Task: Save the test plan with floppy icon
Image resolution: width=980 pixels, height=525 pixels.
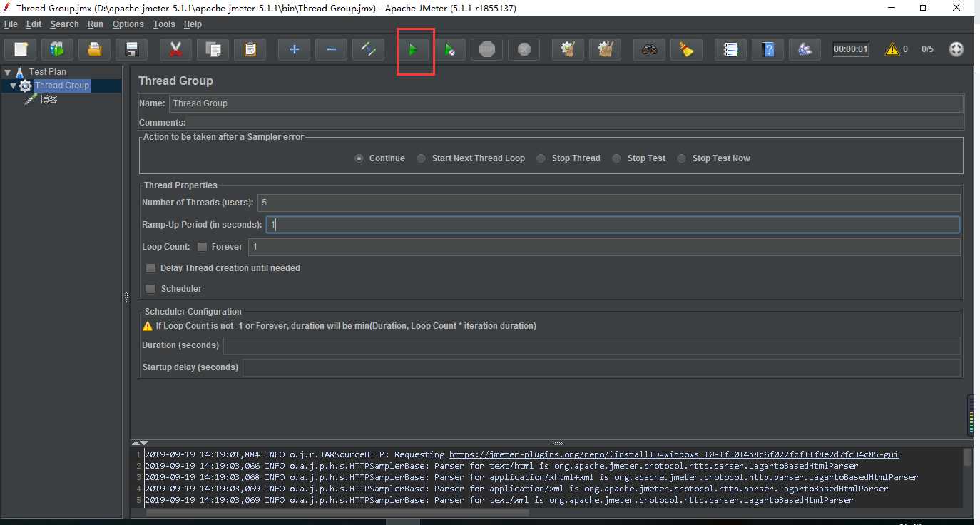Action: 132,50
